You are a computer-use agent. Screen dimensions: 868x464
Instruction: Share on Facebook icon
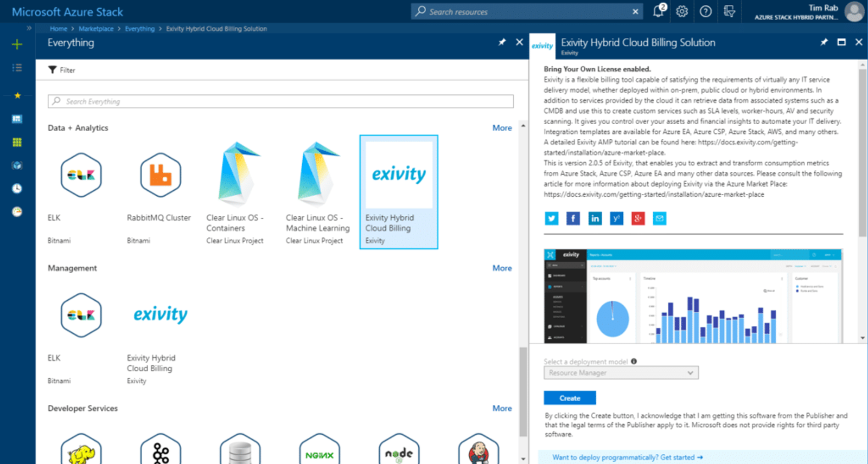[x=573, y=218]
